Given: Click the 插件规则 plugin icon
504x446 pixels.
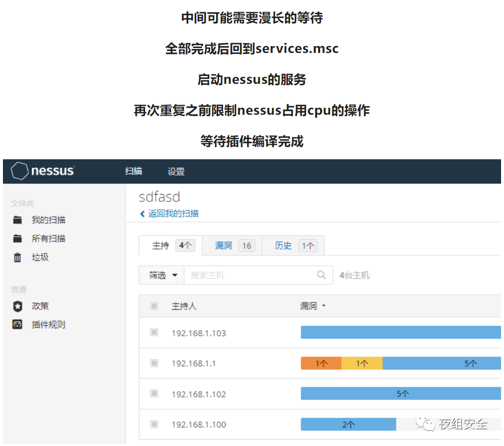Looking at the screenshot, I should pyautogui.click(x=17, y=324).
